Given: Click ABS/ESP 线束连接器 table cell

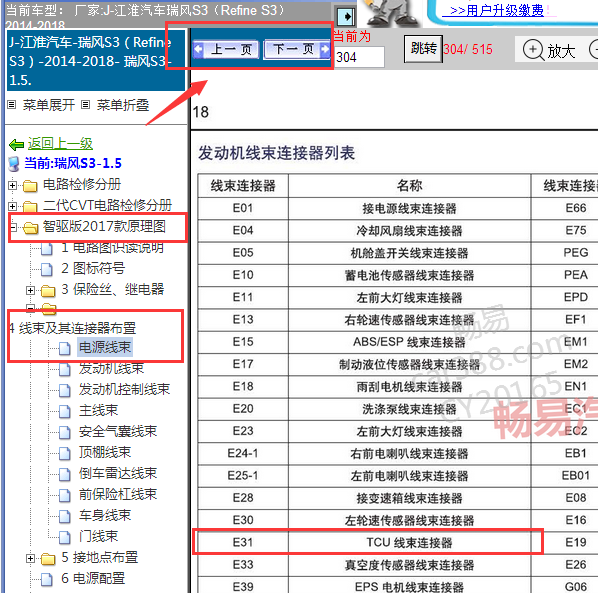Looking at the screenshot, I should coord(409,342).
